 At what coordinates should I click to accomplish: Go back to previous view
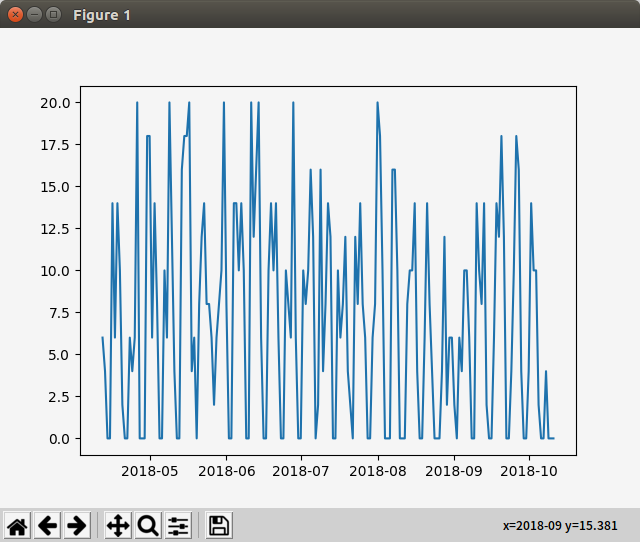47,525
